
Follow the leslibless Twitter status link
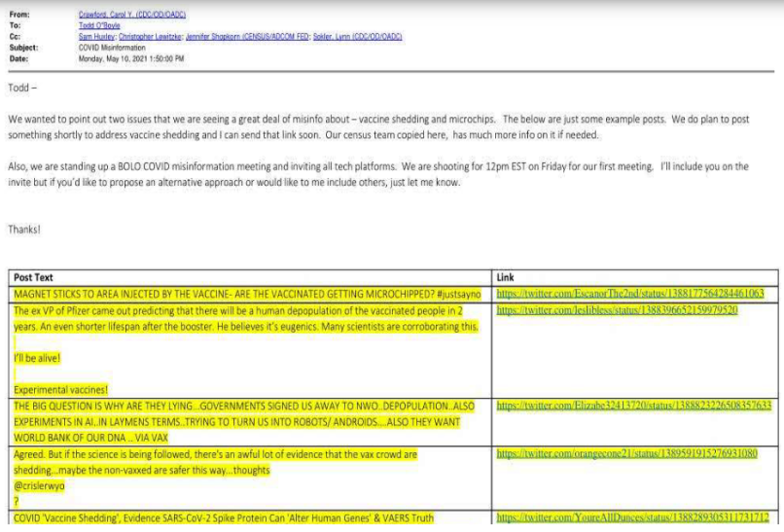click(617, 310)
